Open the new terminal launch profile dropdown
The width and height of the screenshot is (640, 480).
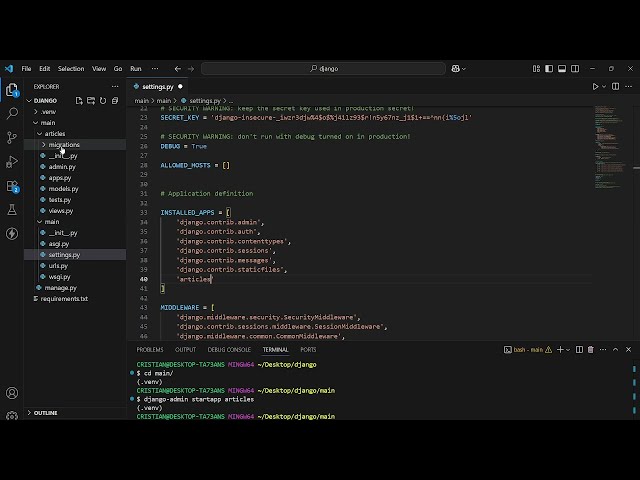568,350
